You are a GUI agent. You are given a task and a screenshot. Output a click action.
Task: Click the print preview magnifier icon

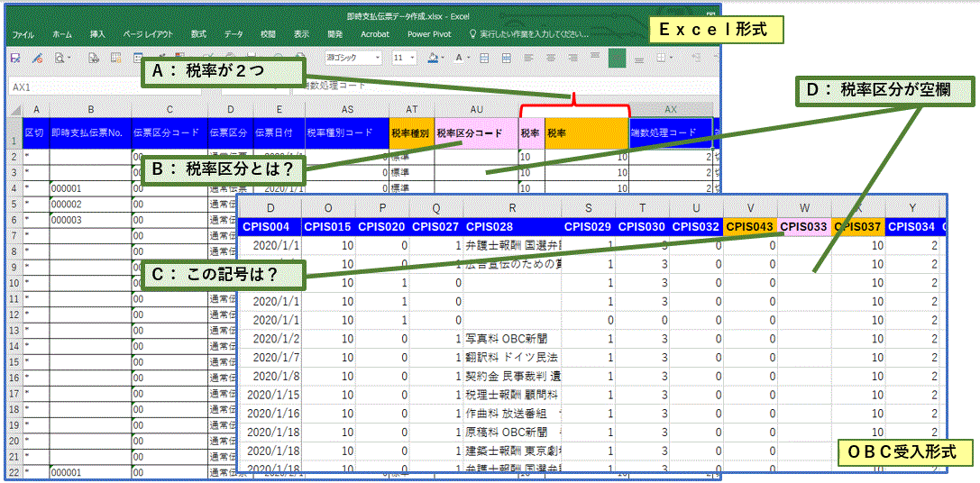coord(59,58)
